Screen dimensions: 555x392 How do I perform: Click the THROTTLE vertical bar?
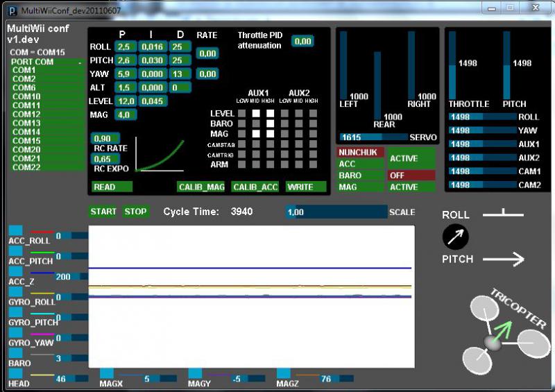click(x=452, y=65)
